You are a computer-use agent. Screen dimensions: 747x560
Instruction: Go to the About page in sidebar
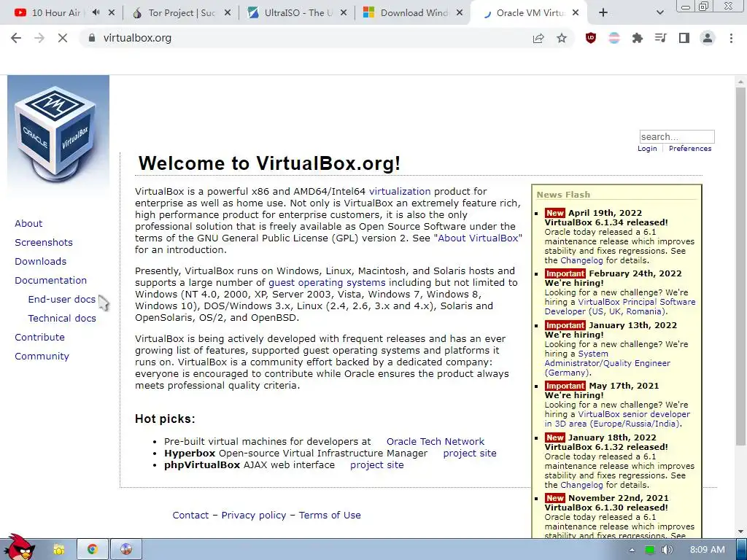tap(28, 223)
